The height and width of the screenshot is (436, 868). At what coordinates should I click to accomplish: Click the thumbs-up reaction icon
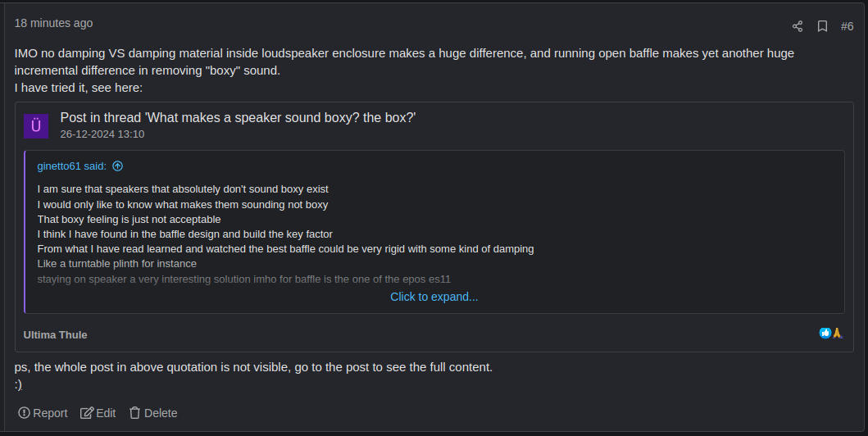tap(825, 333)
